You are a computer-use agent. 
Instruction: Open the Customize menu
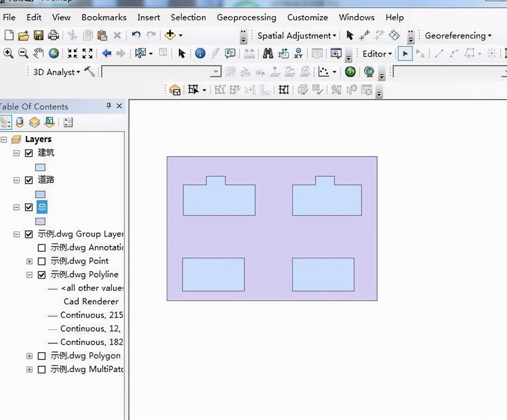pyautogui.click(x=307, y=17)
